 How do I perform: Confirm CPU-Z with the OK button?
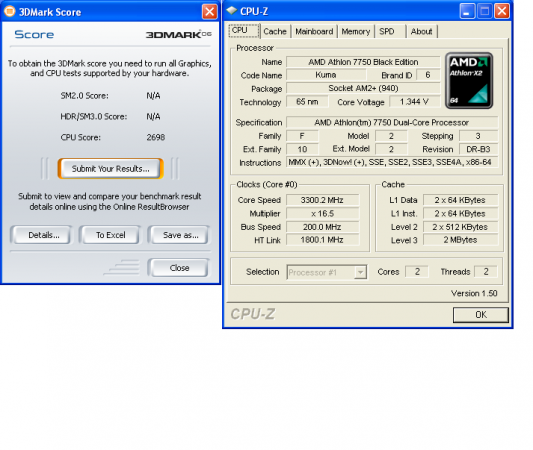(x=481, y=315)
